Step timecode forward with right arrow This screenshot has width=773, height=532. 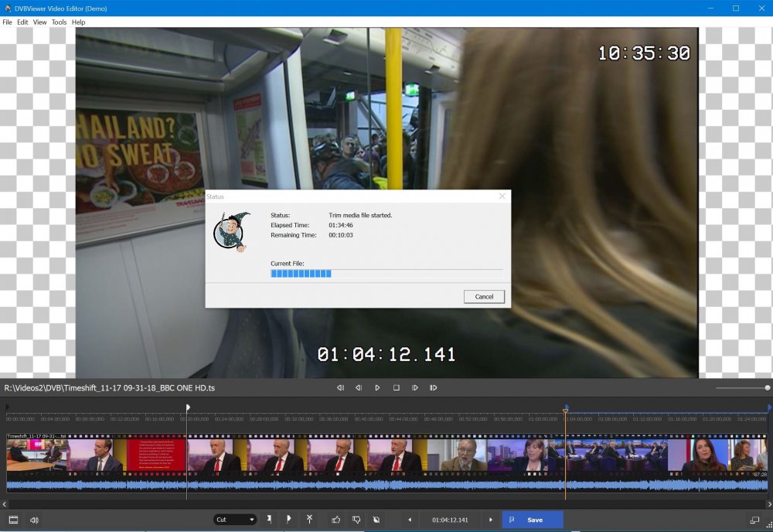pyautogui.click(x=491, y=520)
